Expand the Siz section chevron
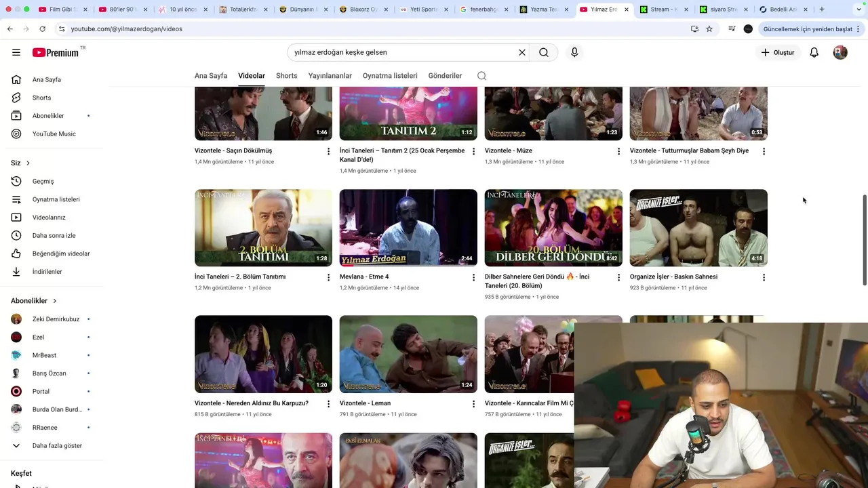 (28, 163)
